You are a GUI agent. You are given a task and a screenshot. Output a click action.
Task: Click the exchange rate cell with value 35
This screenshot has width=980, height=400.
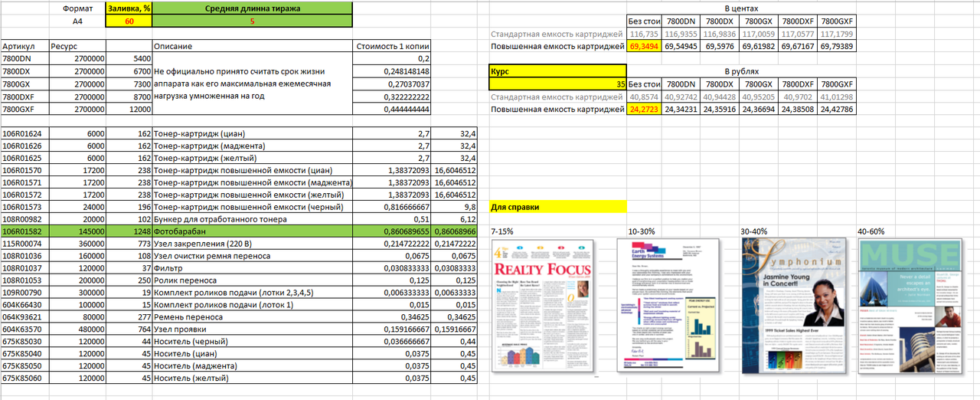(x=558, y=84)
